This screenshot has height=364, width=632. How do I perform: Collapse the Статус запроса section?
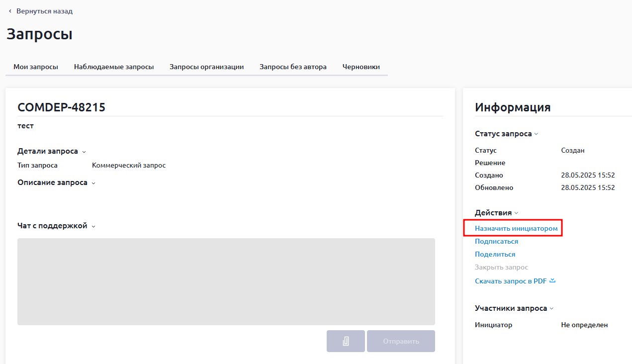coord(536,134)
